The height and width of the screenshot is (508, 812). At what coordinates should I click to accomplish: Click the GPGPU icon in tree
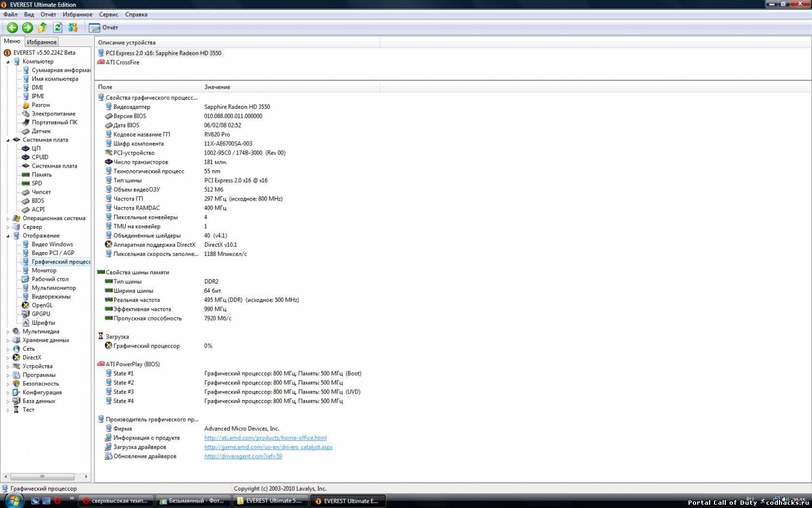(x=25, y=314)
